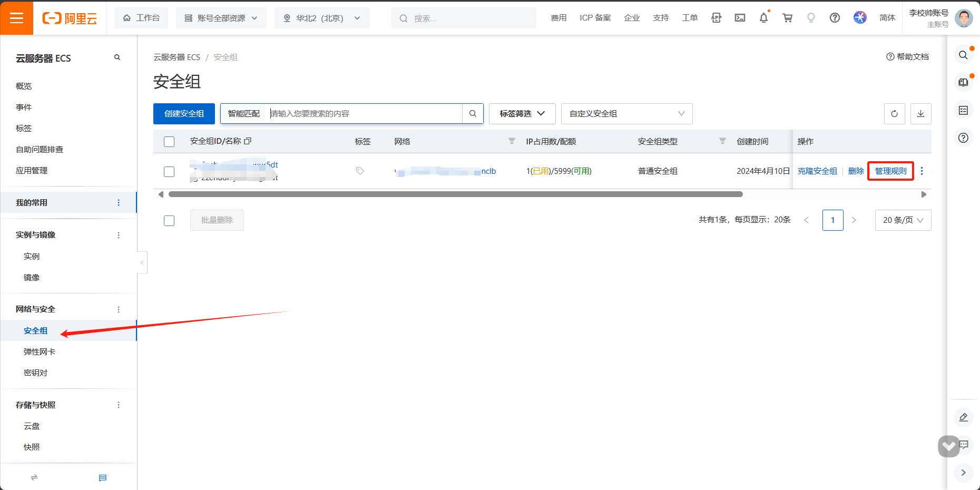This screenshot has width=980, height=490.
Task: Click the 管理规则 link
Action: click(x=890, y=171)
